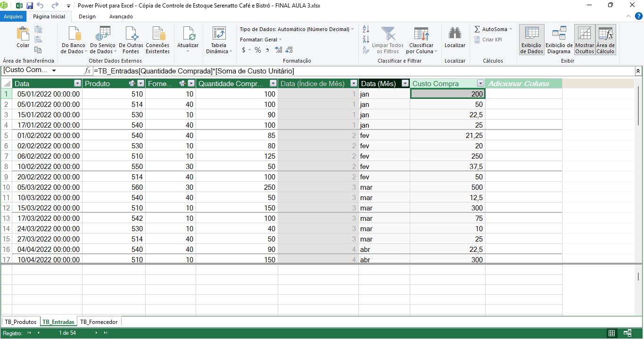
Task: Switch to diagram view in status bar
Action: (x=627, y=333)
